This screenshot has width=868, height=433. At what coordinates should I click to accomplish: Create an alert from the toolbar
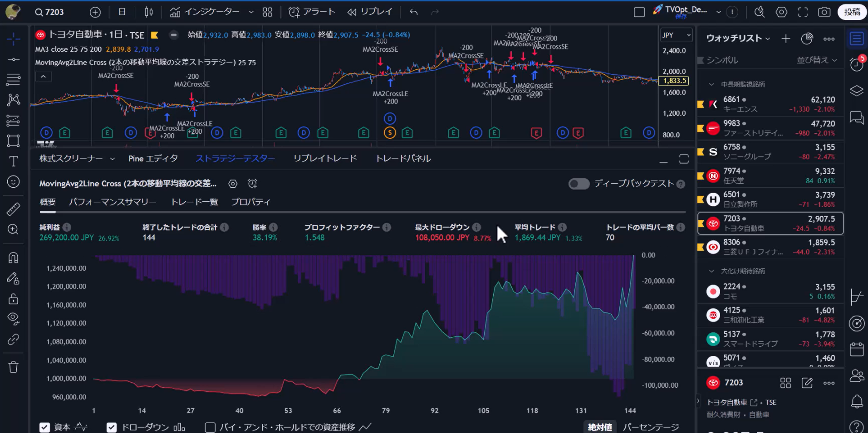click(312, 12)
